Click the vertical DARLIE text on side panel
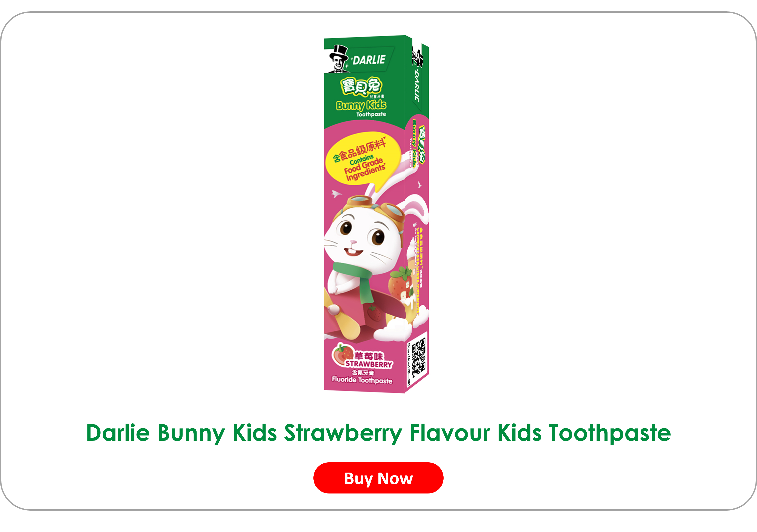This screenshot has width=757, height=532. coord(417,85)
